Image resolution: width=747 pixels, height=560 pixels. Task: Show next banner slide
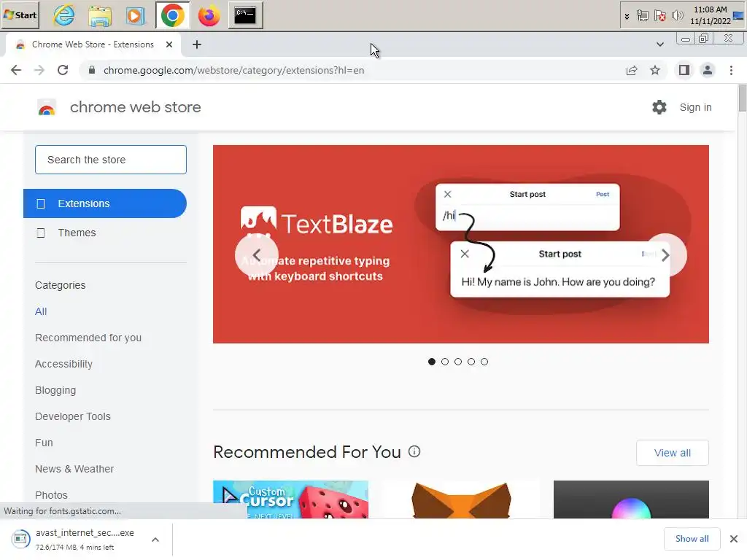tap(665, 255)
